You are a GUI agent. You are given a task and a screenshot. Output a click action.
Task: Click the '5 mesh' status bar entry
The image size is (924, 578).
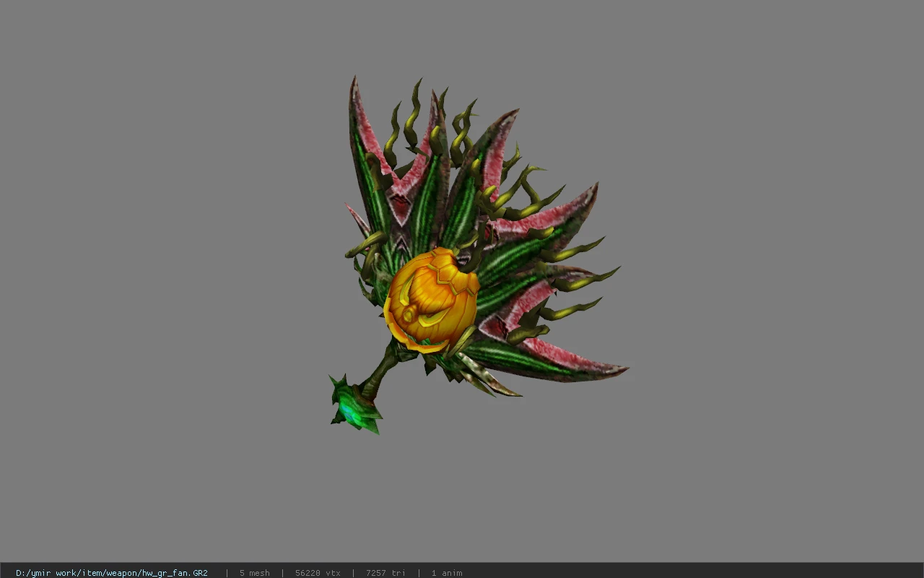[x=255, y=573]
